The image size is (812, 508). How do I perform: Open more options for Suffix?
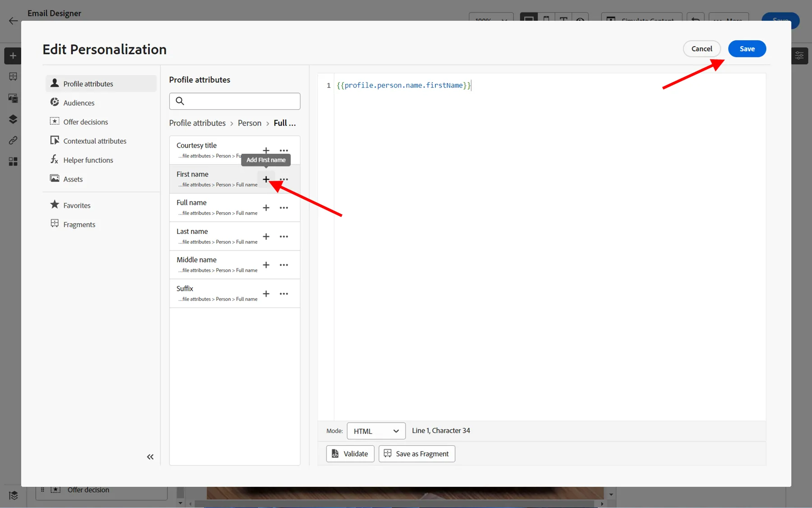click(284, 294)
